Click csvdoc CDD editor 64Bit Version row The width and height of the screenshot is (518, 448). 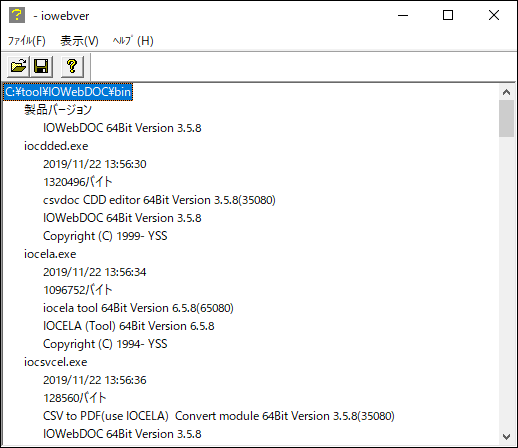click(159, 200)
